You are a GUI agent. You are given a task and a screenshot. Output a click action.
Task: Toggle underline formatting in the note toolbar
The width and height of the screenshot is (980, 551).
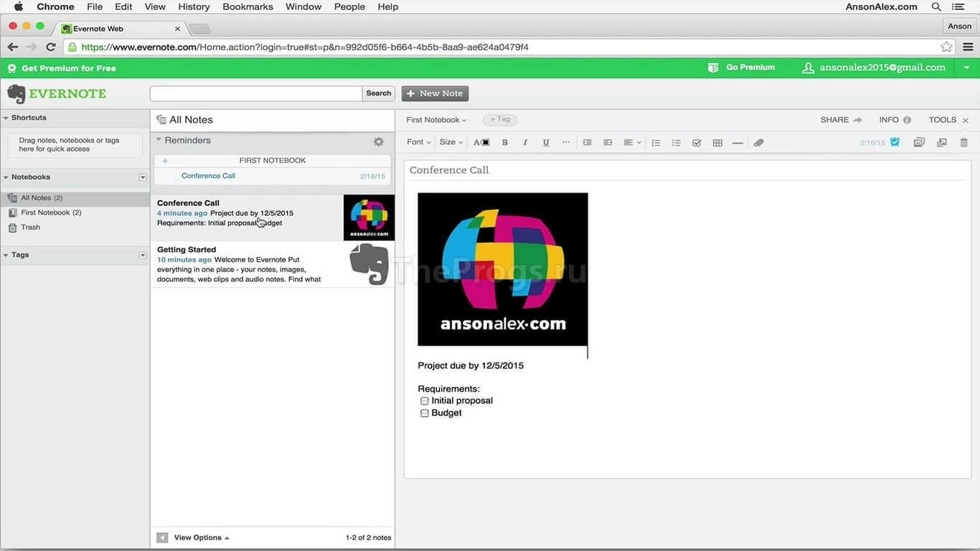click(546, 143)
